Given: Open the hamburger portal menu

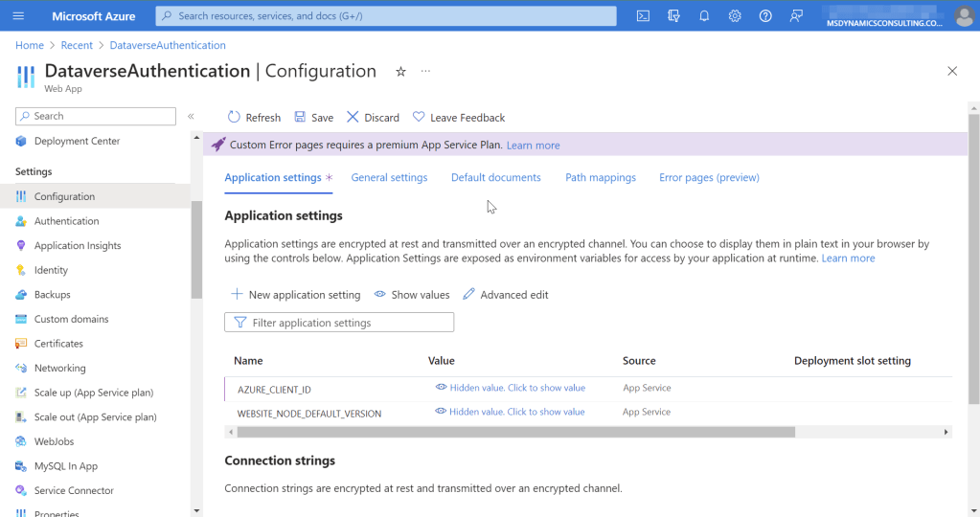Looking at the screenshot, I should (18, 16).
